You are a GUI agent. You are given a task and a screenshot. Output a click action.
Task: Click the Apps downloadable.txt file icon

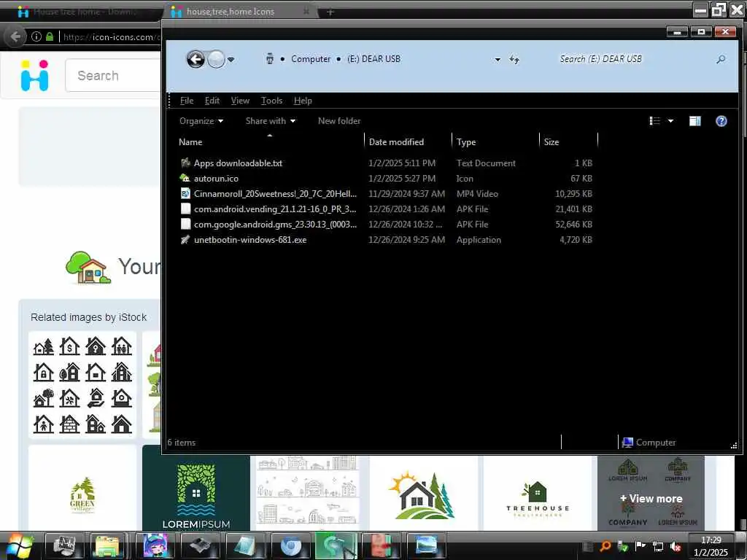185,163
